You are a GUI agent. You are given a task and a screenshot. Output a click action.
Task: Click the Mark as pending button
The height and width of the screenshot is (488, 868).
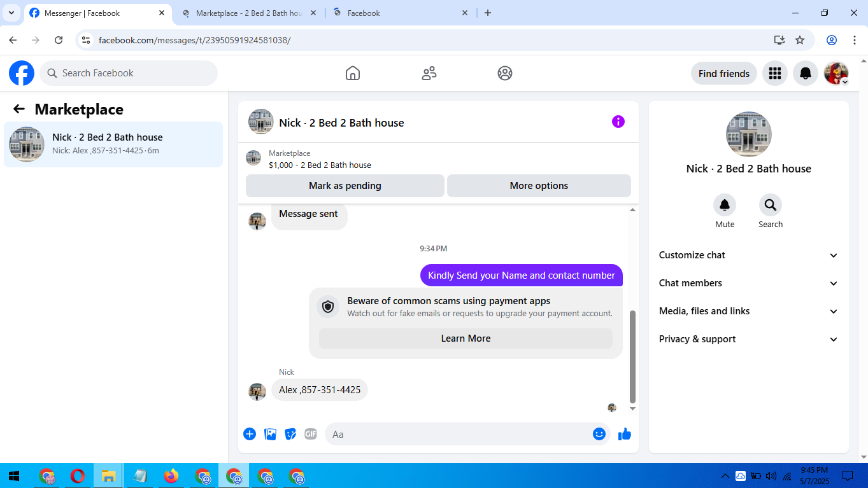click(x=345, y=186)
